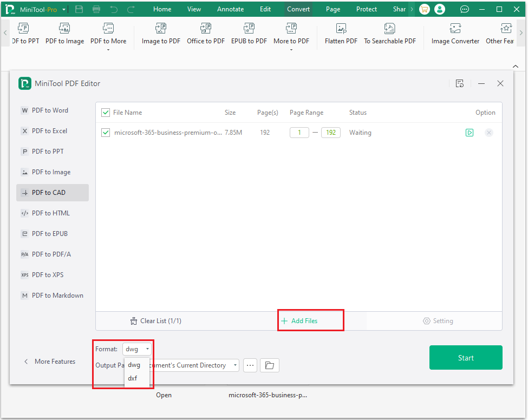This screenshot has width=528, height=420.
Task: Remove the microsoft-365 file from list
Action: (489, 133)
